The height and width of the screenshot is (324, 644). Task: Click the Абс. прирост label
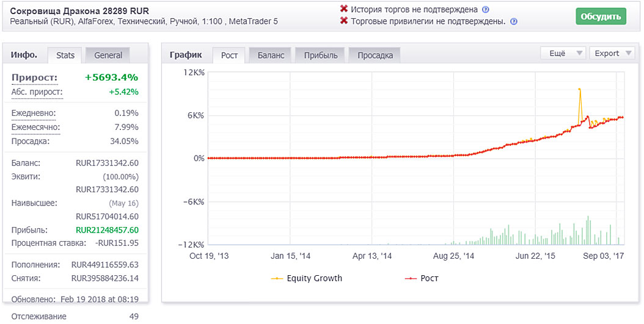[37, 92]
